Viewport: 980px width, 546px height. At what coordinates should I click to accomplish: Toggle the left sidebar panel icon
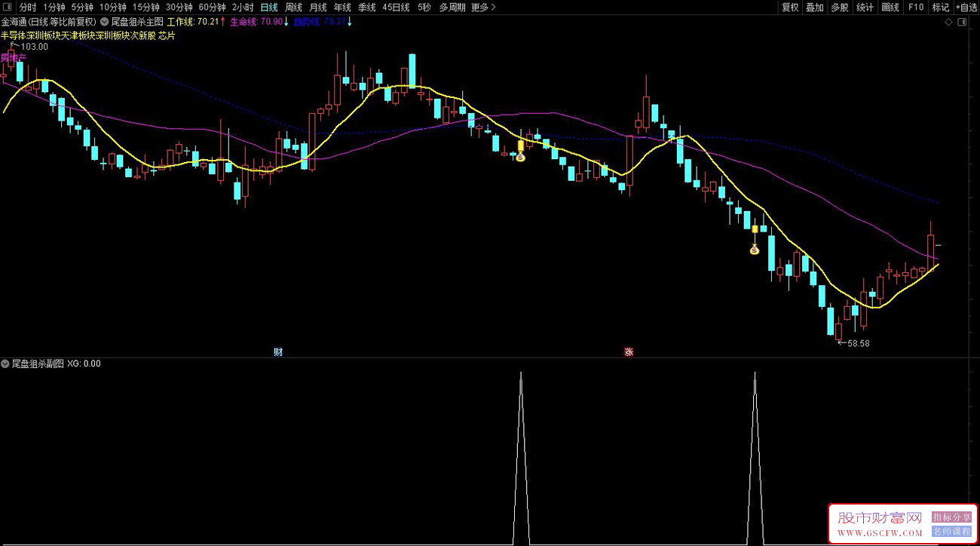[x=7, y=8]
